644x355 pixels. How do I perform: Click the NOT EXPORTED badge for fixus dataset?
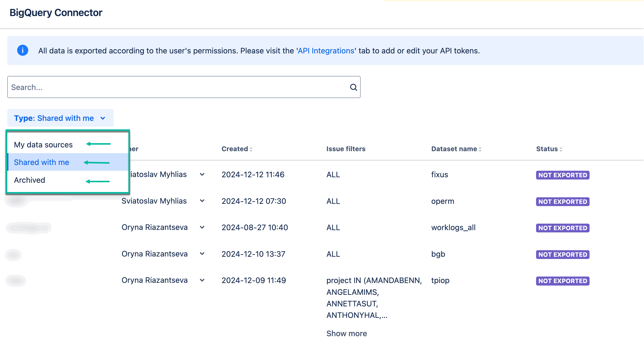[562, 175]
